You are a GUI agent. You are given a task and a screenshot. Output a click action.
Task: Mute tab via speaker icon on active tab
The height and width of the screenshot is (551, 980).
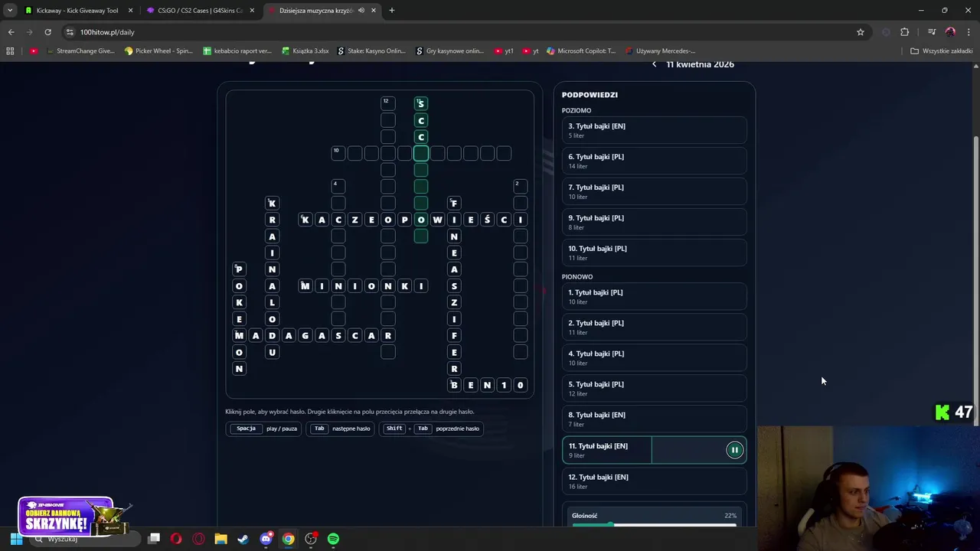[361, 11]
